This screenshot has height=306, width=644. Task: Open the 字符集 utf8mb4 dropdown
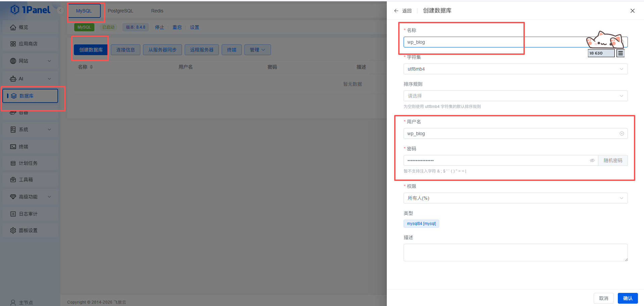pyautogui.click(x=515, y=69)
